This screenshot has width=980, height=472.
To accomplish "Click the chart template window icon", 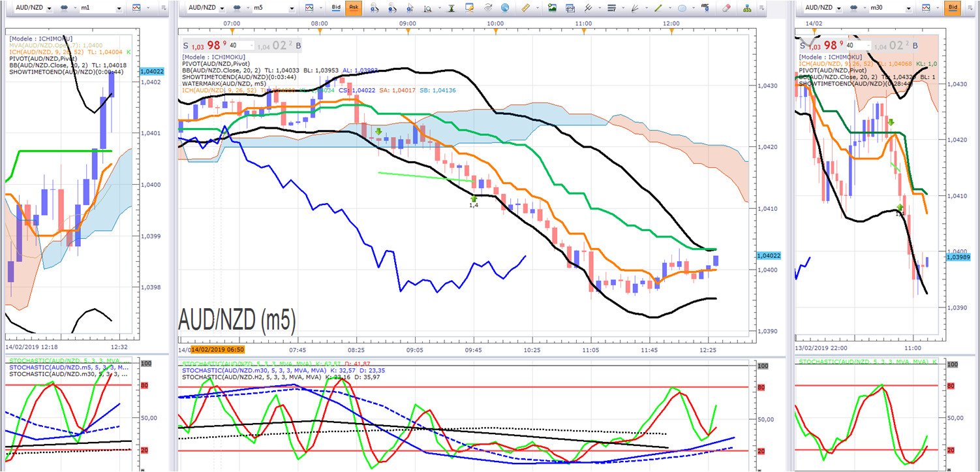I will [x=570, y=8].
